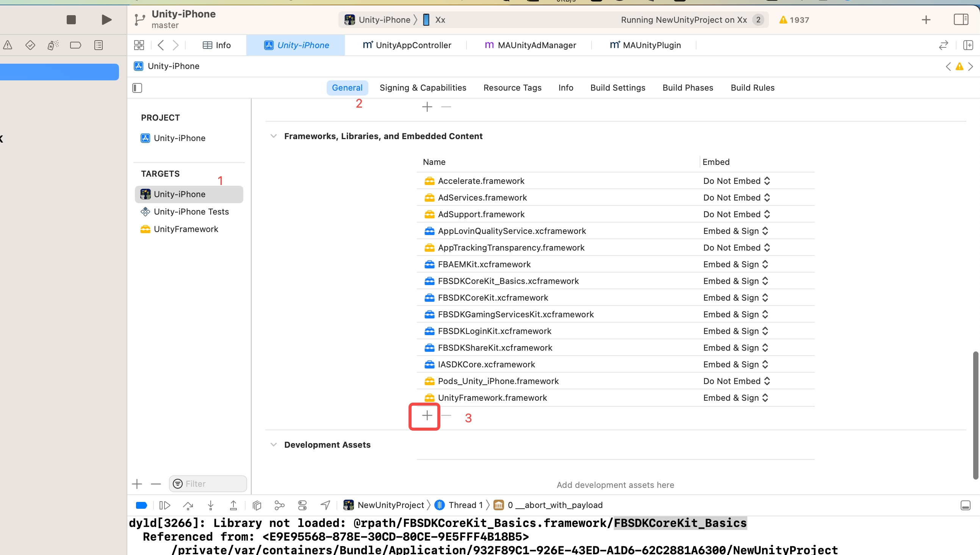Toggle the project and targets list sidebar

pos(137,88)
